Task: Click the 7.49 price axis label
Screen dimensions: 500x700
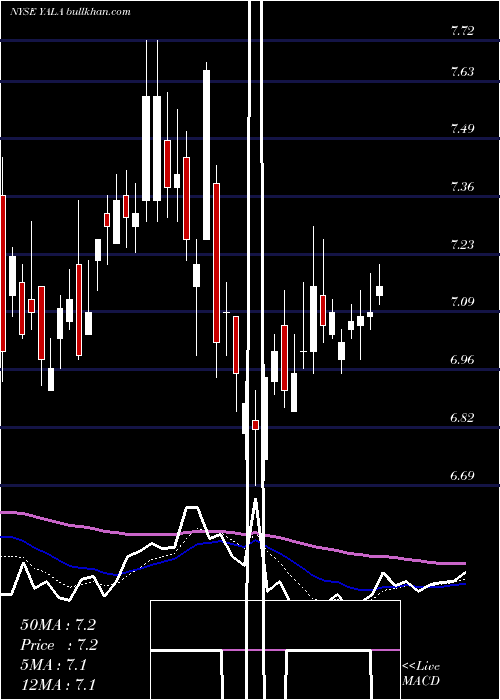Action: coord(462,129)
